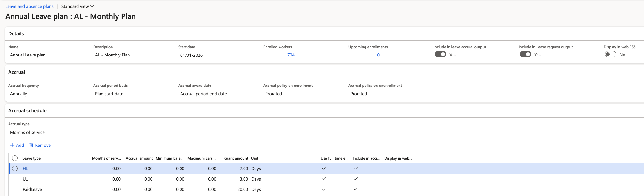This screenshot has height=196, width=644.
Task: Sort by Grant amount column header
Action: point(236,158)
